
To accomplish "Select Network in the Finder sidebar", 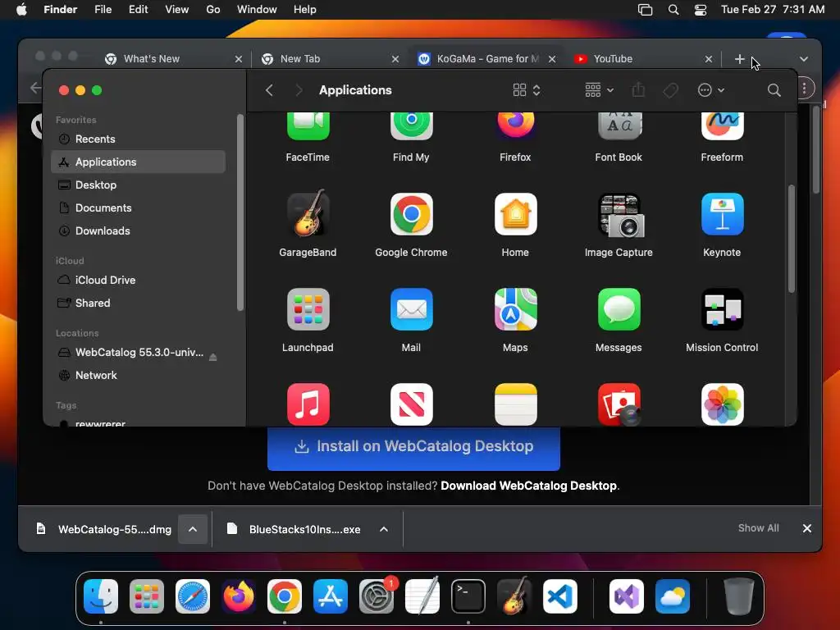I will coord(138,375).
